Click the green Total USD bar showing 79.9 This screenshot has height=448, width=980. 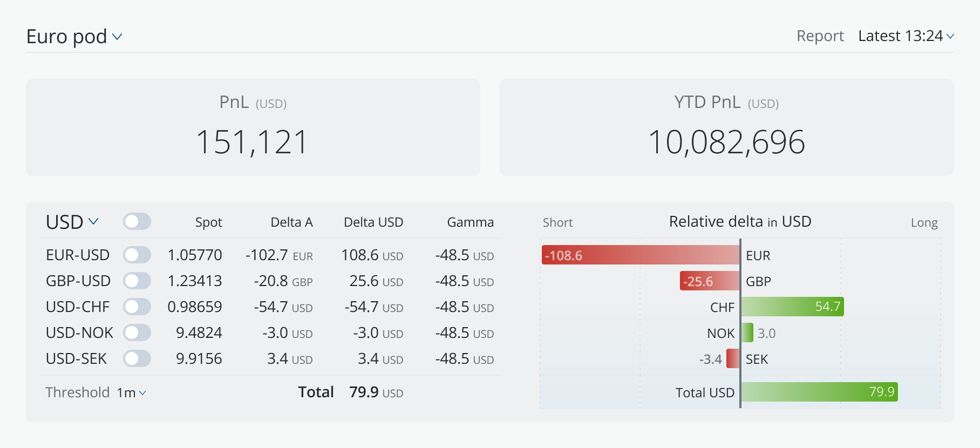coord(819,392)
